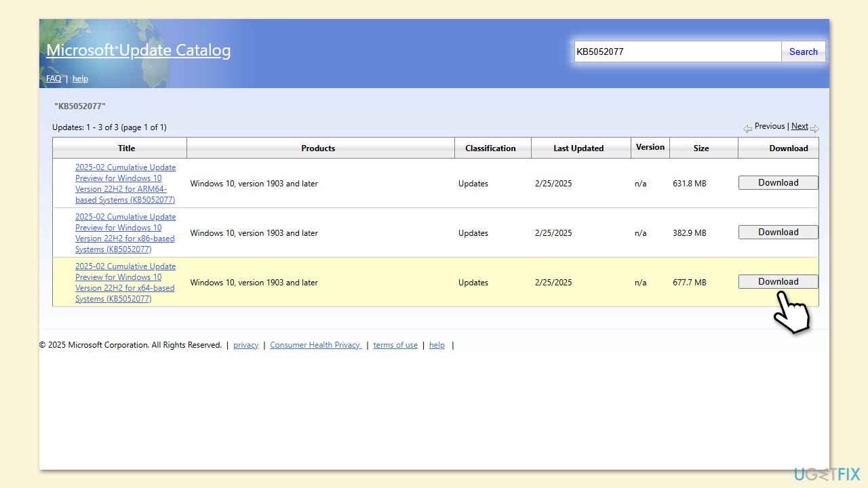Sort by the Version column header

(x=650, y=147)
